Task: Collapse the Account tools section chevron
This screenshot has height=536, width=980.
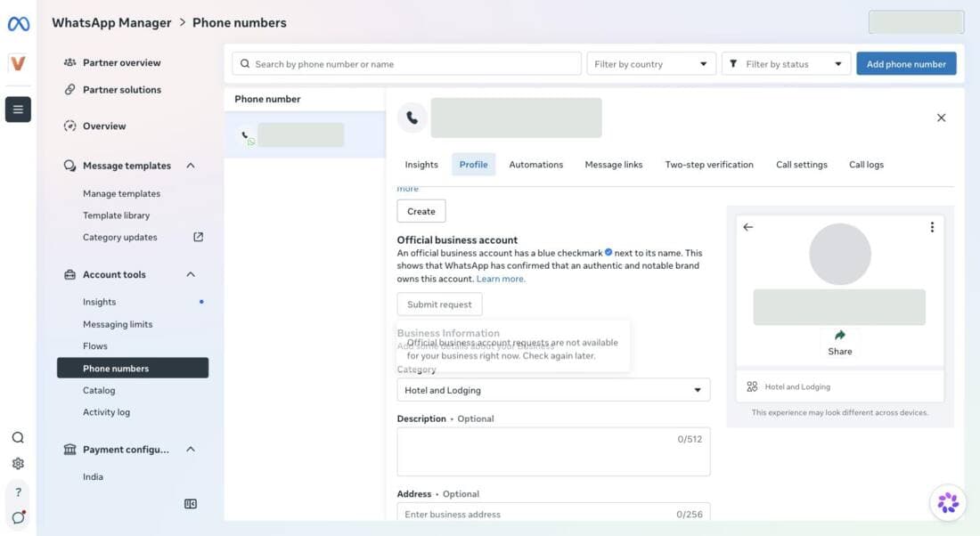Action: [191, 274]
